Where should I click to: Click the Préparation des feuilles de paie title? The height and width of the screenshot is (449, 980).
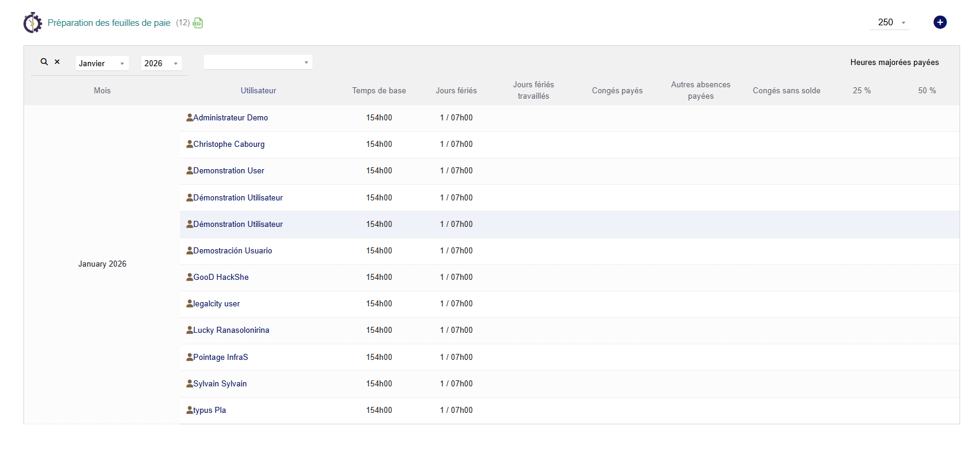109,23
